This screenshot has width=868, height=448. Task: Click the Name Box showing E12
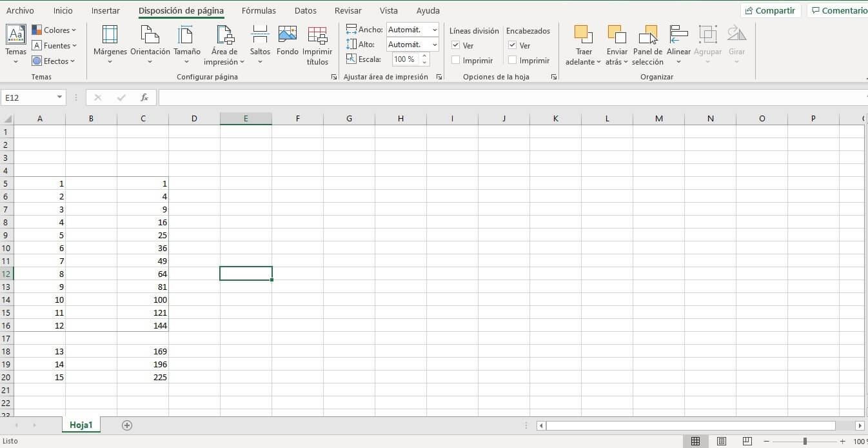28,97
